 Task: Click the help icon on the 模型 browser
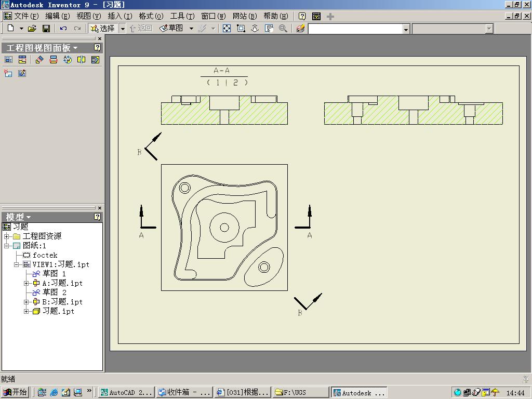tap(97, 217)
